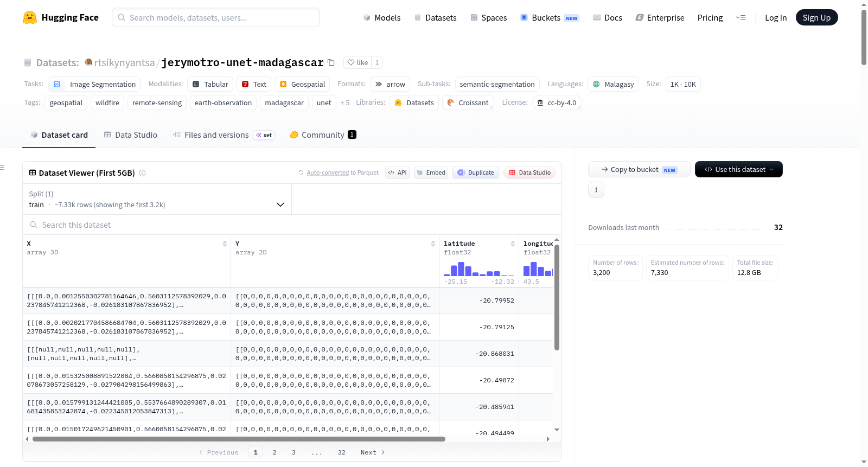Click the remote-sensing tag
This screenshot has width=868, height=467.
[157, 103]
